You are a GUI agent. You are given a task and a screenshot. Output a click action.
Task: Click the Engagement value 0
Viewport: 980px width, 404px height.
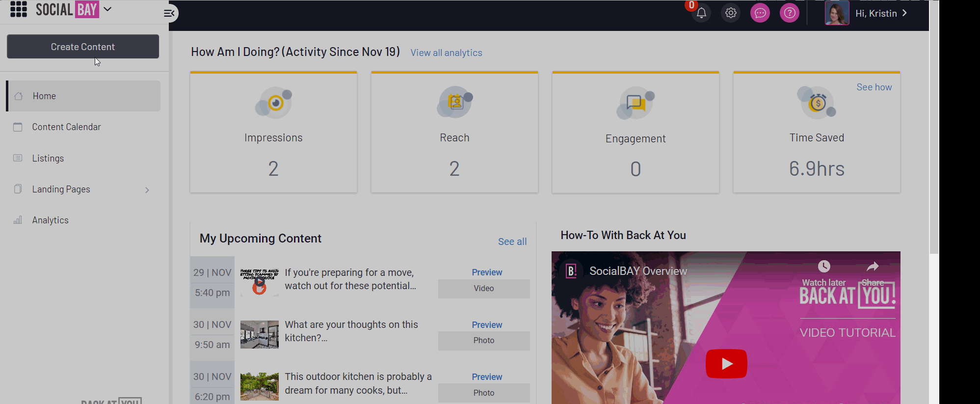pyautogui.click(x=636, y=169)
